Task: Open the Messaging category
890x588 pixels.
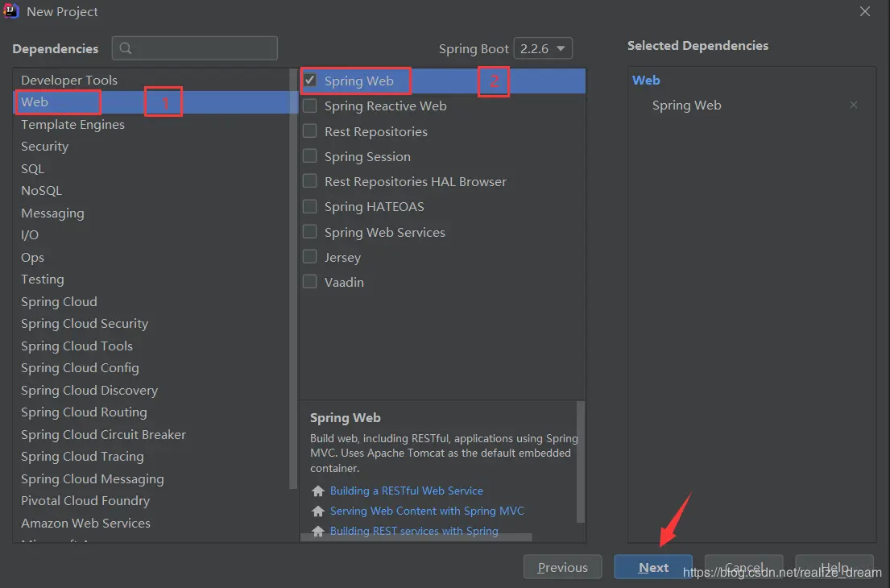Action: tap(151, 213)
